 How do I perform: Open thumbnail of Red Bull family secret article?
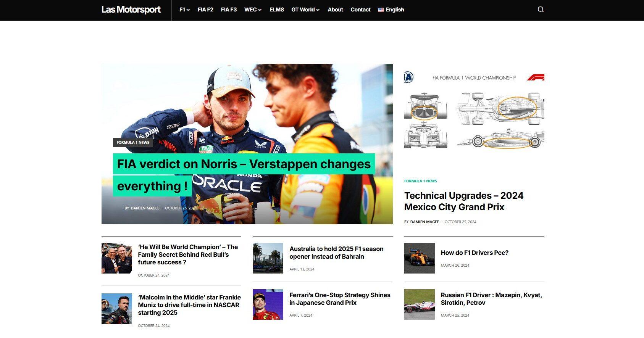pos(117,258)
